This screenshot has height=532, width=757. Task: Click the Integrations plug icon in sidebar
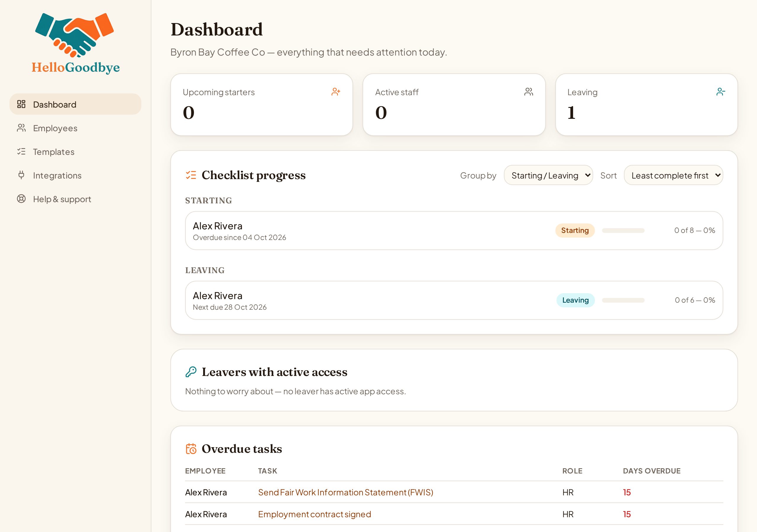tap(21, 175)
